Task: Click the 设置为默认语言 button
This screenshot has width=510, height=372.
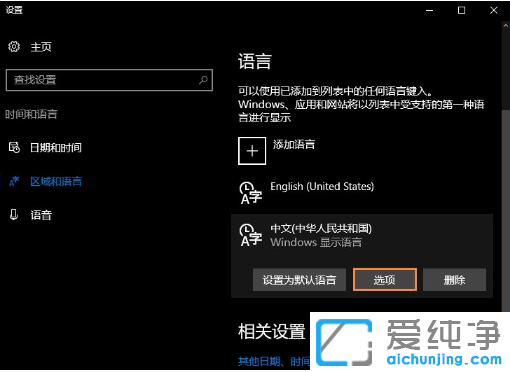Action: pos(299,280)
